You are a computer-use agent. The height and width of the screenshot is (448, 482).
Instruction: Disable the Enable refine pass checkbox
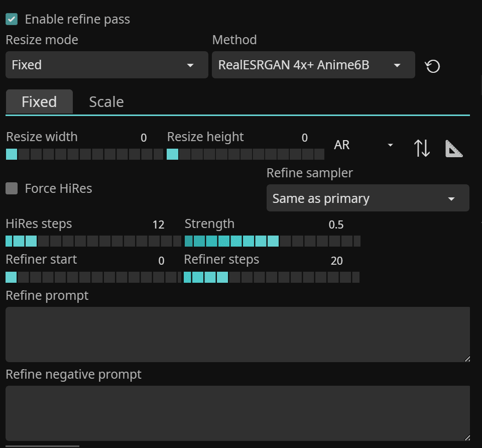pos(12,20)
